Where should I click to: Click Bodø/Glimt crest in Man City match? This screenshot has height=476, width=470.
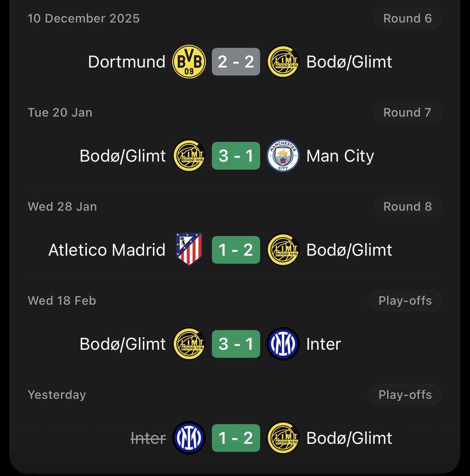click(189, 156)
